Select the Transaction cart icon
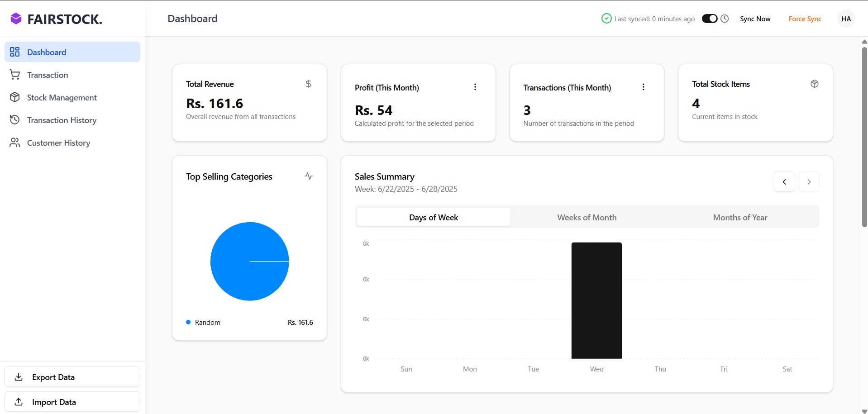 pyautogui.click(x=15, y=74)
